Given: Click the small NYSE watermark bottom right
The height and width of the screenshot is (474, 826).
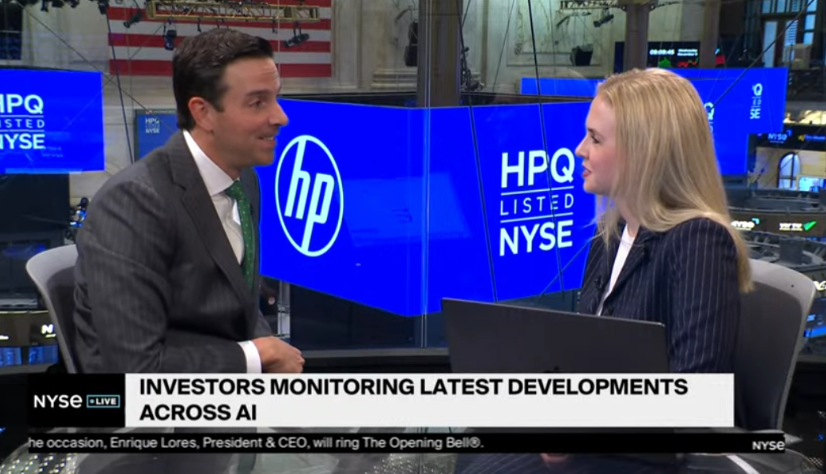Looking at the screenshot, I should 768,445.
